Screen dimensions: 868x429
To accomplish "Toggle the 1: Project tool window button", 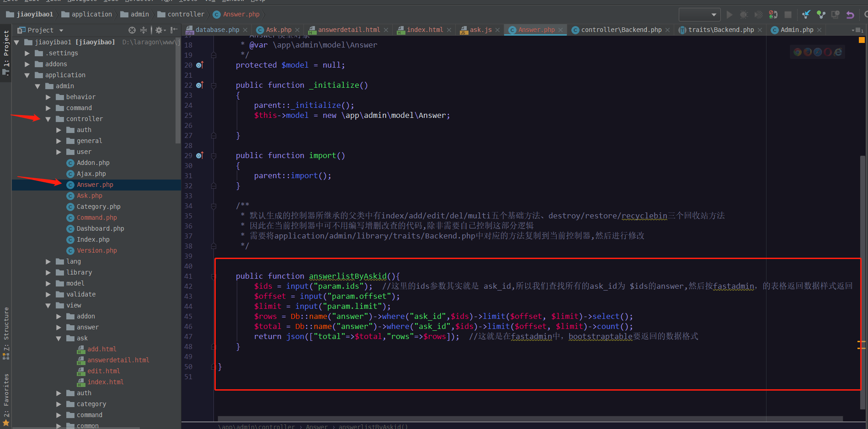I will click(6, 54).
